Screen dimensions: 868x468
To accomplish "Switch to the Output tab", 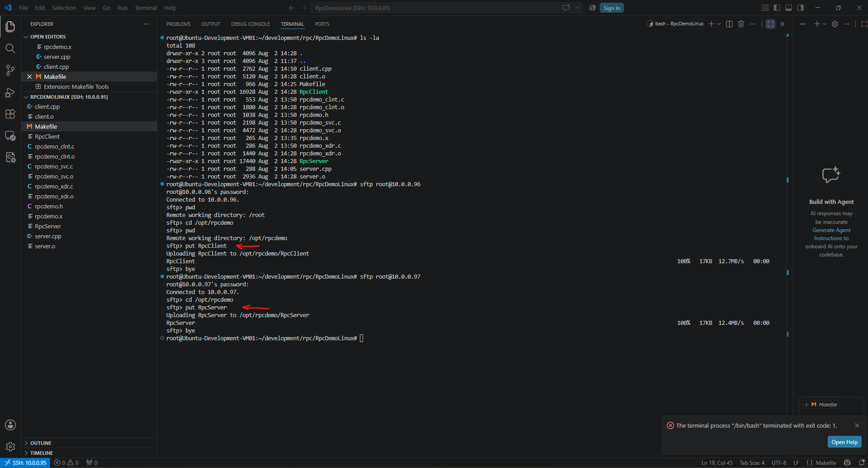I will 211,24.
